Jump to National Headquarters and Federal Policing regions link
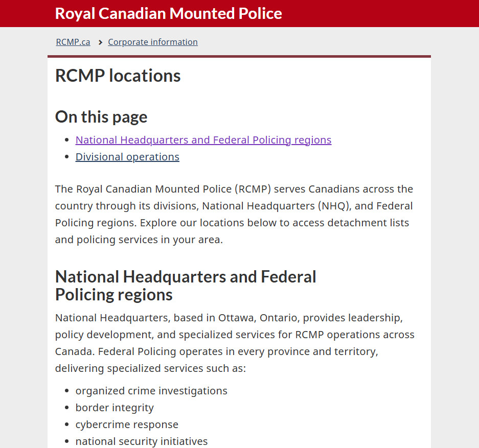The image size is (479, 448). coord(203,140)
